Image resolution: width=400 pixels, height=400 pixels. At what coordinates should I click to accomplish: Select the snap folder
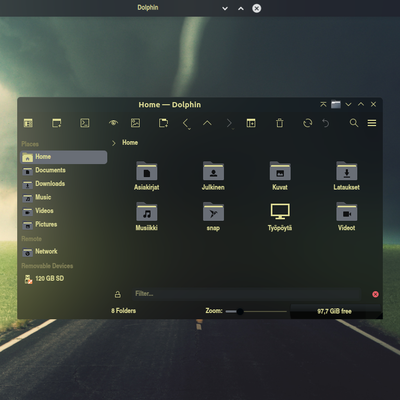click(x=213, y=216)
